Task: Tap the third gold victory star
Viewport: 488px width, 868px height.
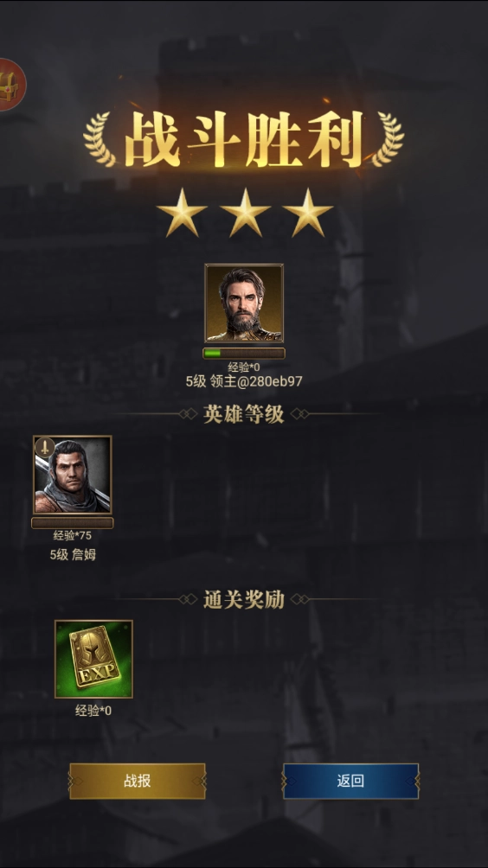Action: [x=307, y=213]
